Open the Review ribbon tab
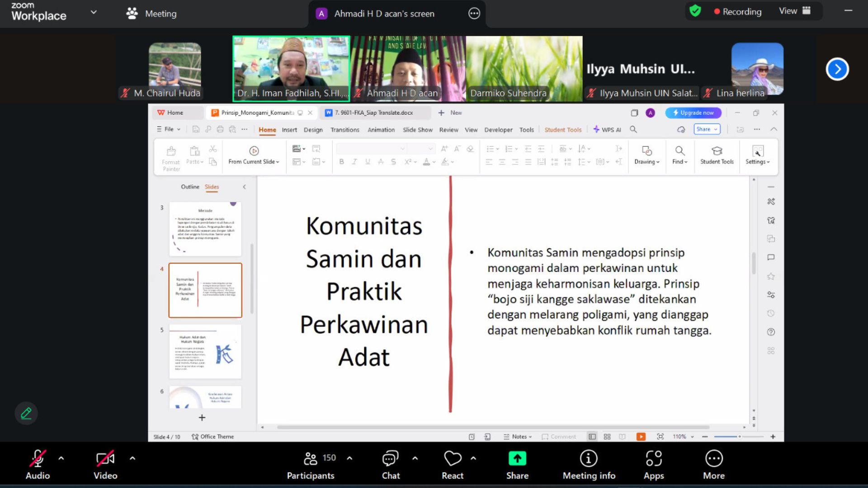 coord(448,130)
